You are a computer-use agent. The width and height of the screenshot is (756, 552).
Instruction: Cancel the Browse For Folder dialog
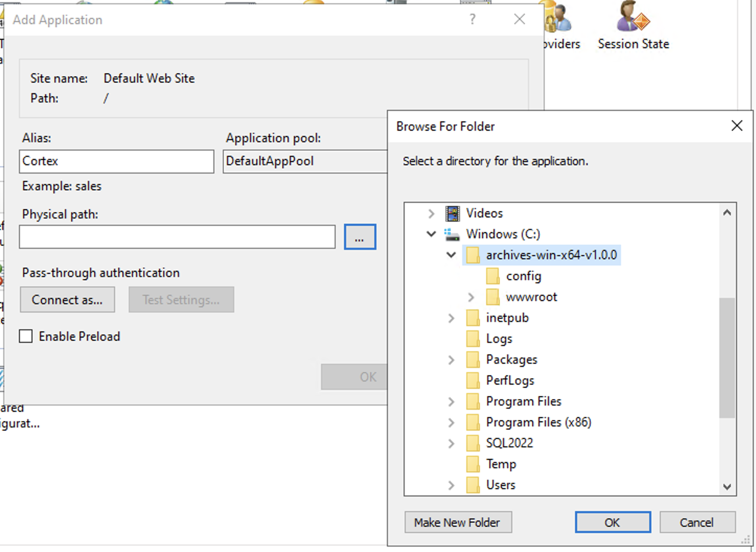coord(697,522)
